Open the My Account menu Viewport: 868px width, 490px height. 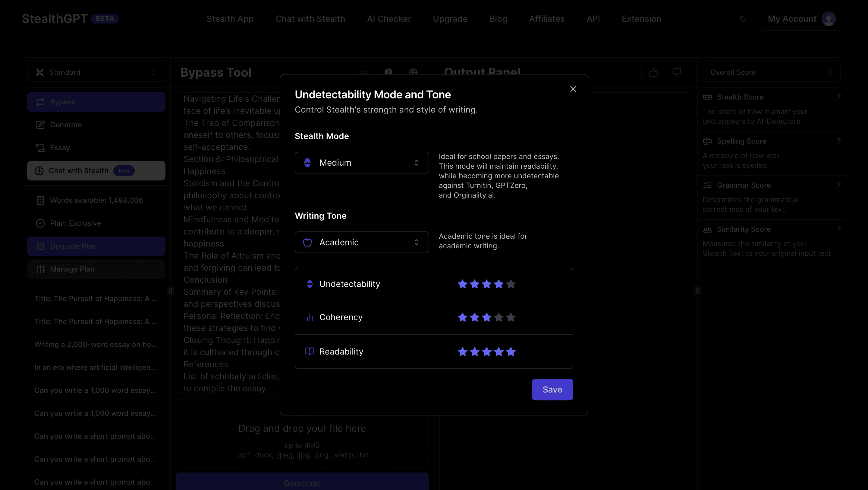801,19
